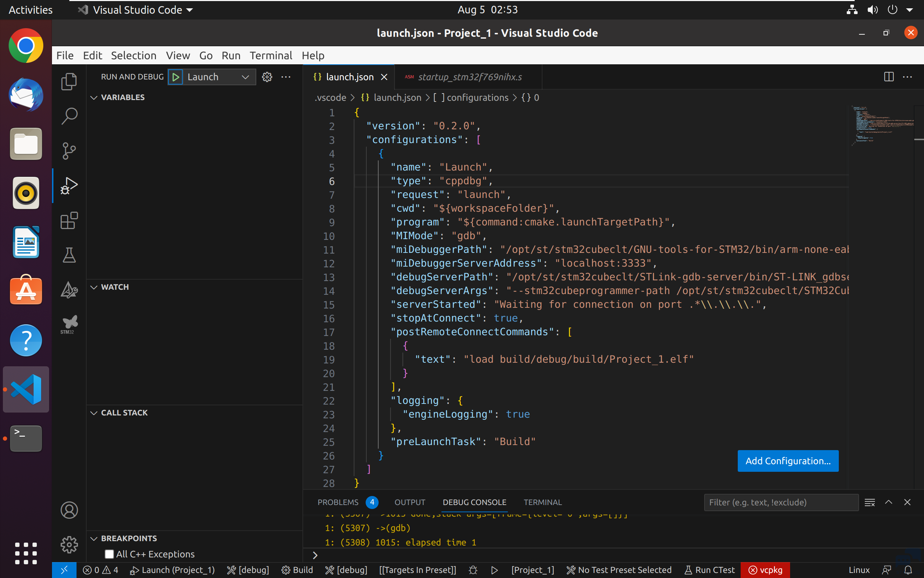This screenshot has height=578, width=924.
Task: Start debugging with the green play button
Action: click(176, 77)
